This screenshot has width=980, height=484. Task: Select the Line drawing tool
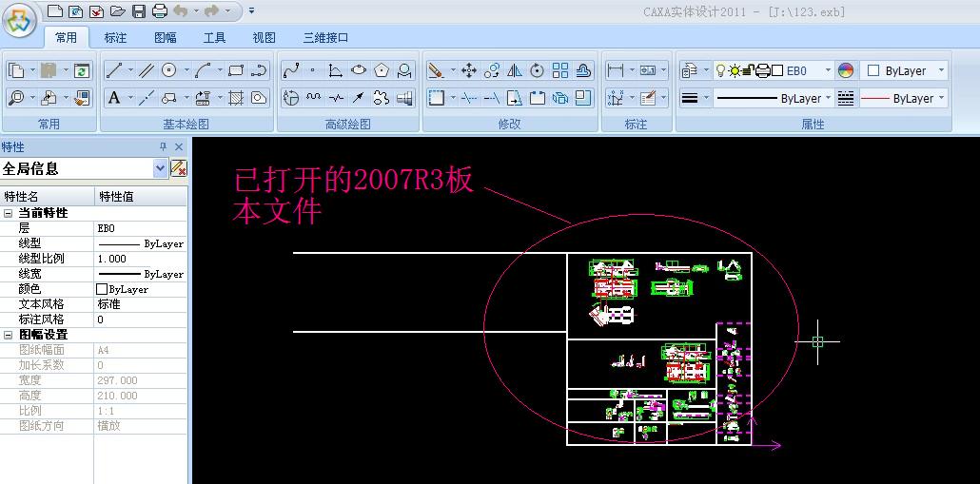[x=114, y=70]
